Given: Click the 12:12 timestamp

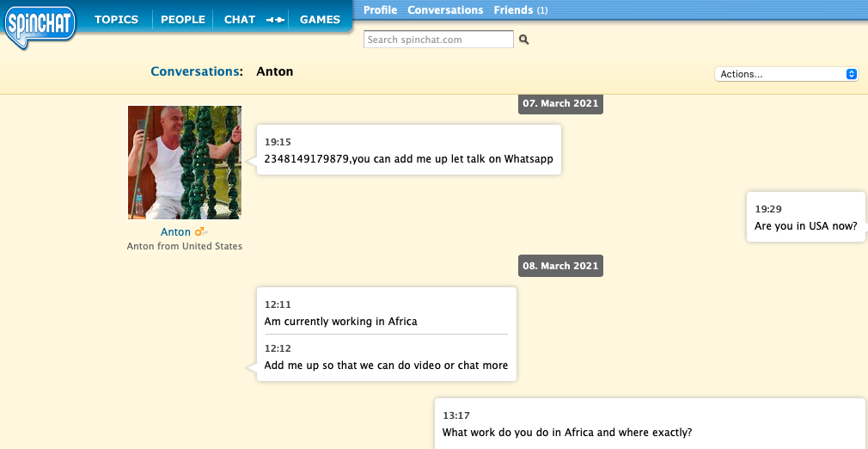Looking at the screenshot, I should coord(278,348).
